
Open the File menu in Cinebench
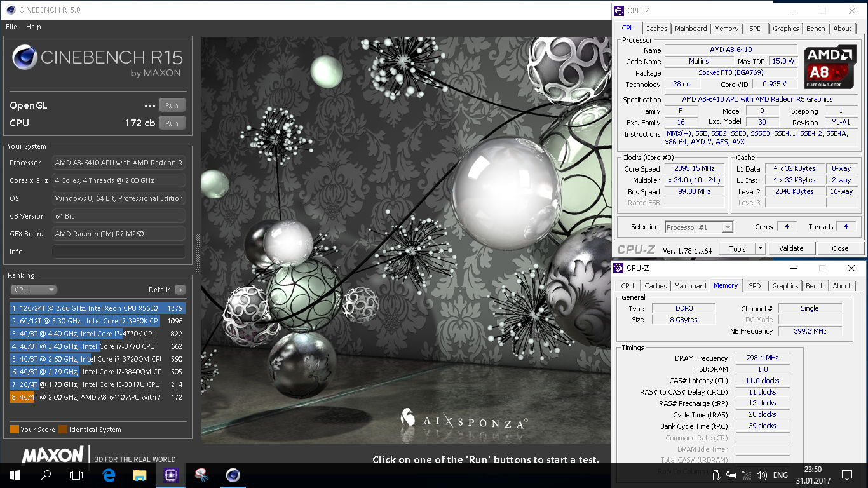[x=11, y=27]
